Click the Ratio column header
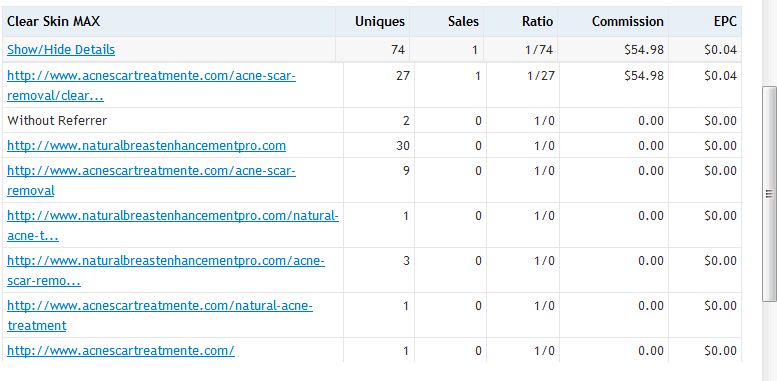 (537, 21)
